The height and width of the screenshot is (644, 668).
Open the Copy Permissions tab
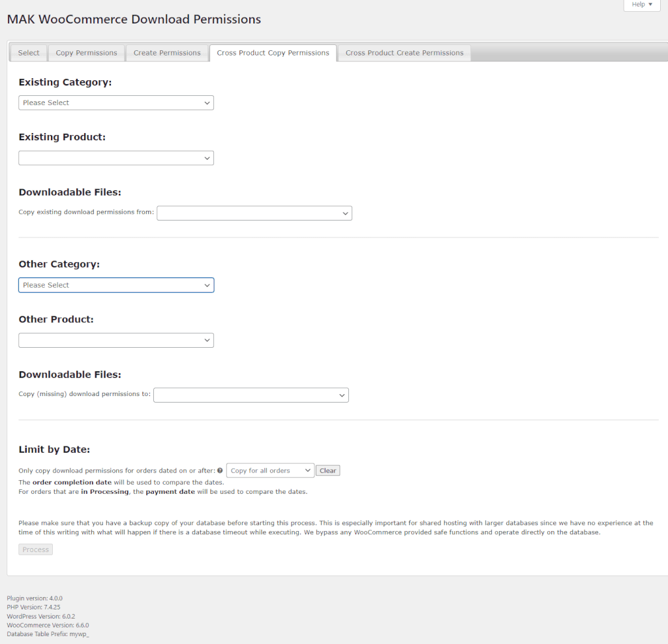(x=86, y=53)
